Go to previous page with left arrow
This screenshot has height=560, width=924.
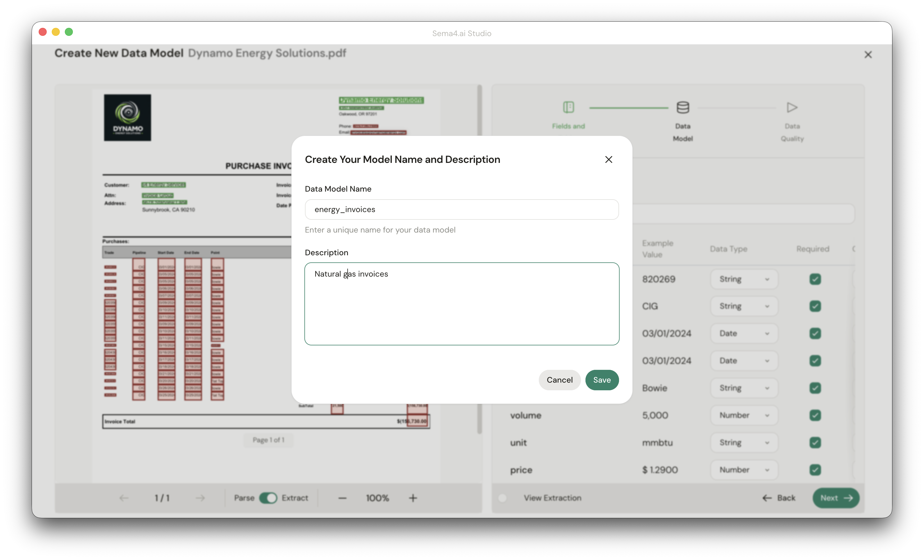point(124,498)
